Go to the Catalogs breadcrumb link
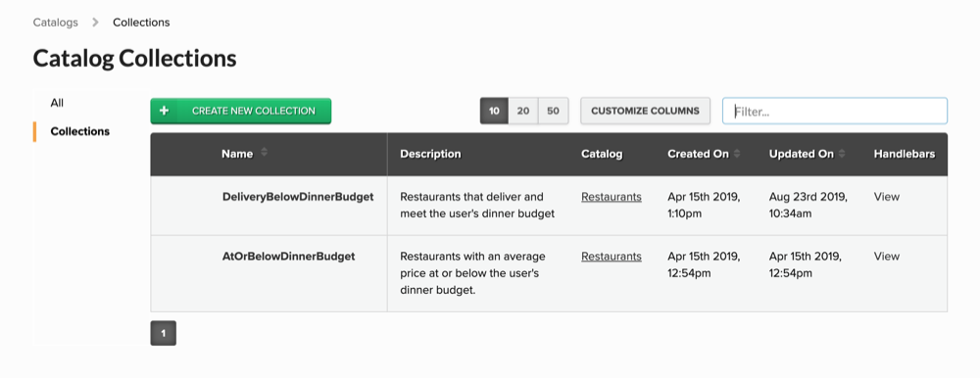980x378 pixels. pos(56,22)
